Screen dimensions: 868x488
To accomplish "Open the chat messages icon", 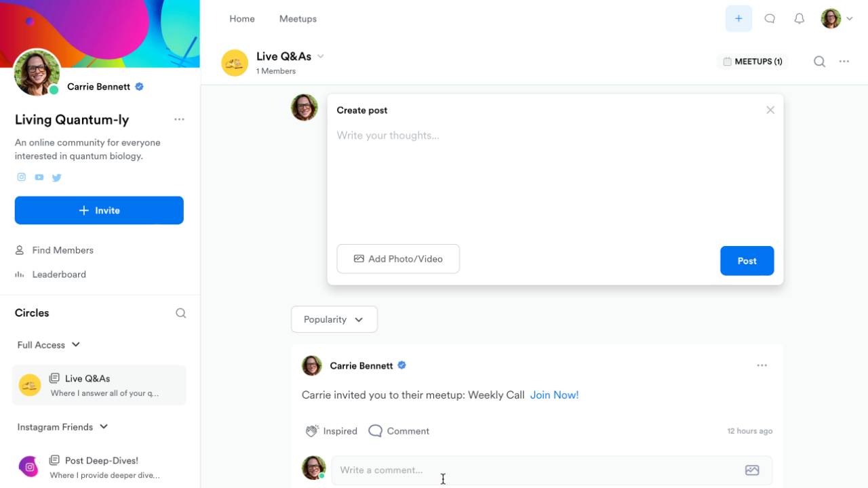I will [x=770, y=19].
